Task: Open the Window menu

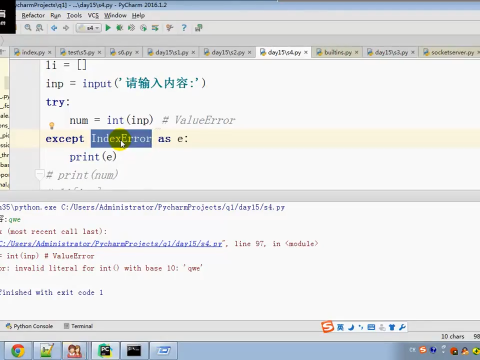Action: (x=115, y=15)
